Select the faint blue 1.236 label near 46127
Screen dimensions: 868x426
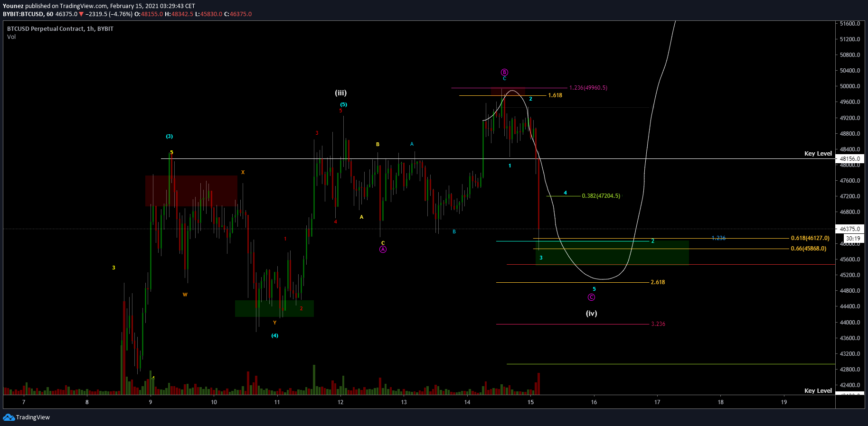click(x=718, y=238)
